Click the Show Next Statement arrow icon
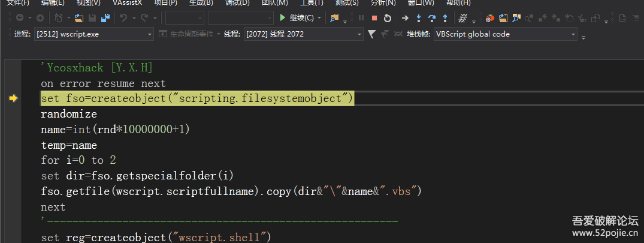 click(x=406, y=17)
